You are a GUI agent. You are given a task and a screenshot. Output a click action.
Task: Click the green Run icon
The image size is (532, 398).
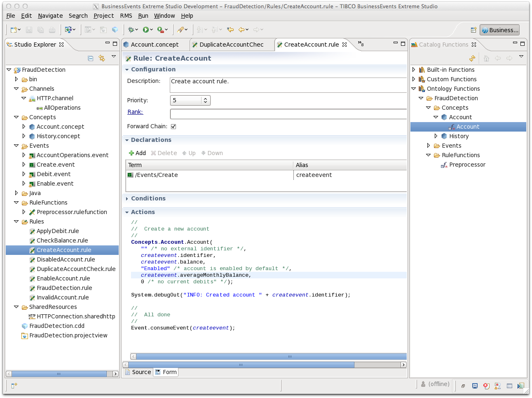146,30
